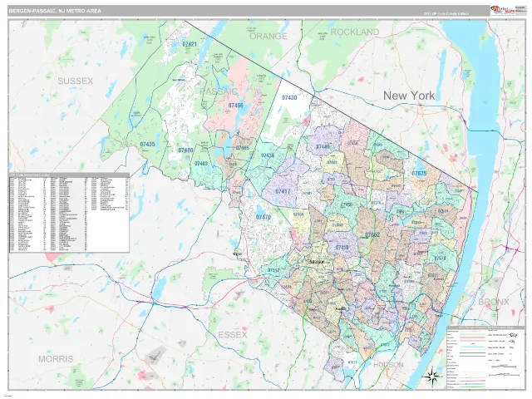
Task: Click ZIP code label 07421
Action: (190, 44)
